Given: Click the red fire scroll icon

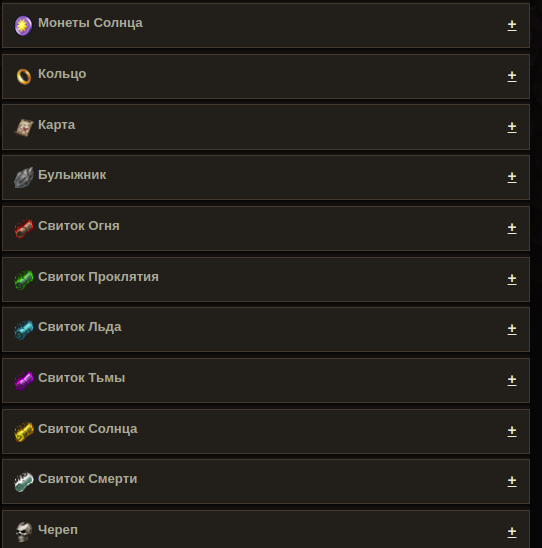Looking at the screenshot, I should pos(24,229).
